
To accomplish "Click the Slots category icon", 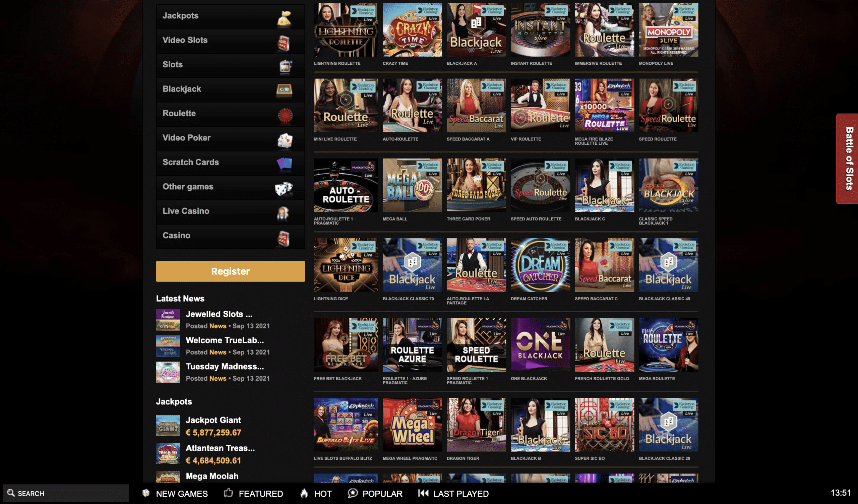I will tap(285, 67).
